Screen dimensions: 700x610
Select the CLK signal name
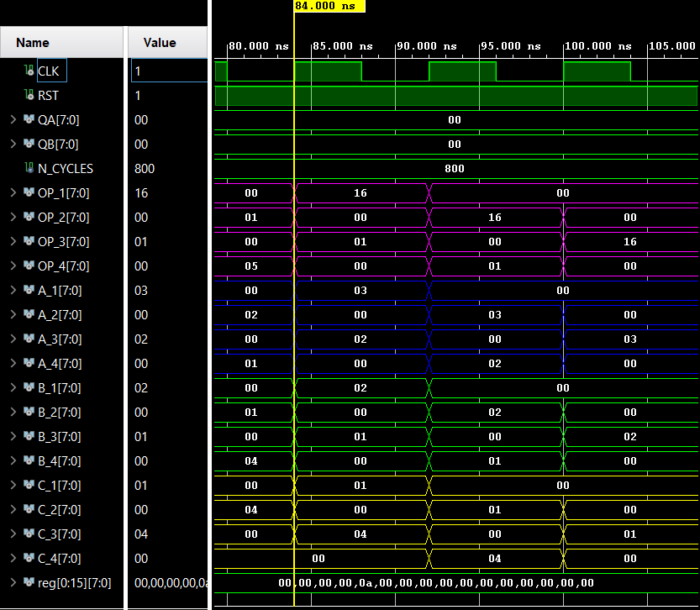(x=48, y=71)
